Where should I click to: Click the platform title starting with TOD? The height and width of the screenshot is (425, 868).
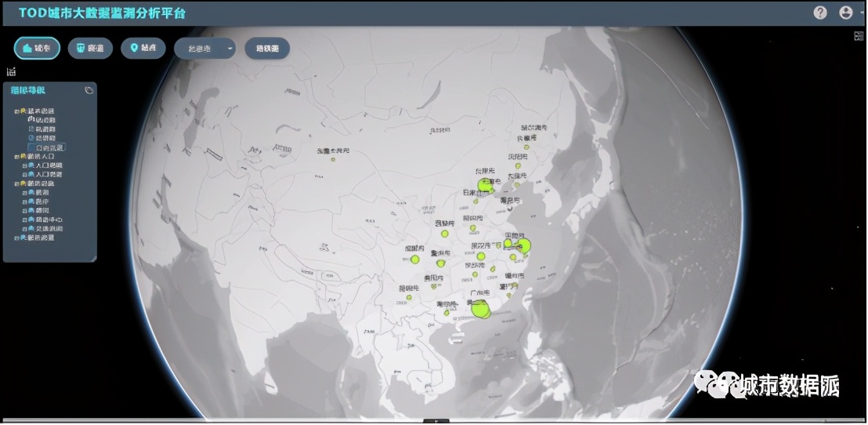coord(102,13)
